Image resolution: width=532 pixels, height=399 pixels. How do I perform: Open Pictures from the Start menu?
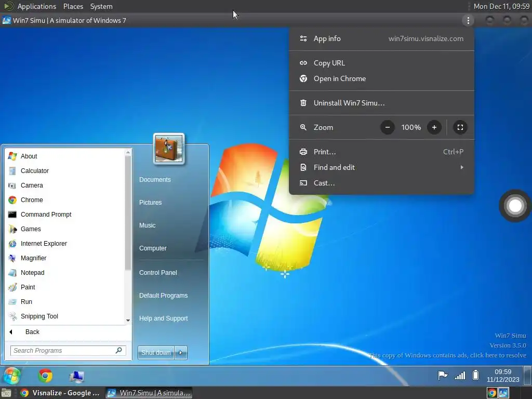click(x=150, y=203)
